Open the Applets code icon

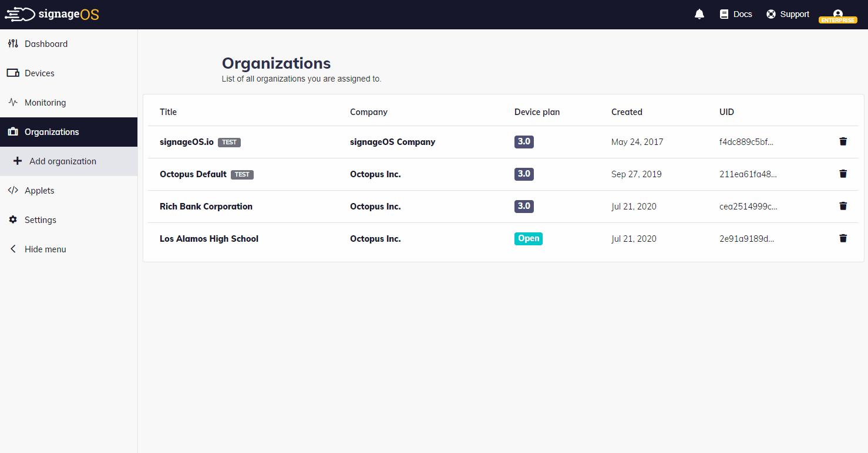(13, 190)
